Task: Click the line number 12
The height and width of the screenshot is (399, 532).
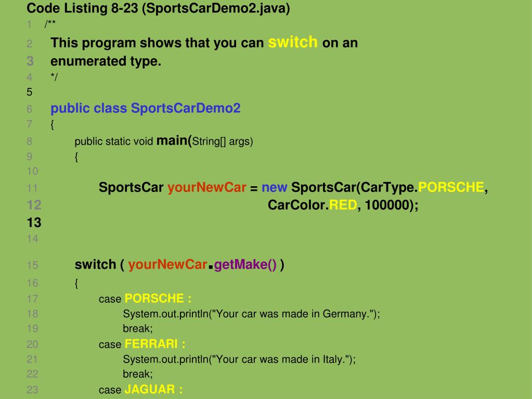Action: pos(34,205)
